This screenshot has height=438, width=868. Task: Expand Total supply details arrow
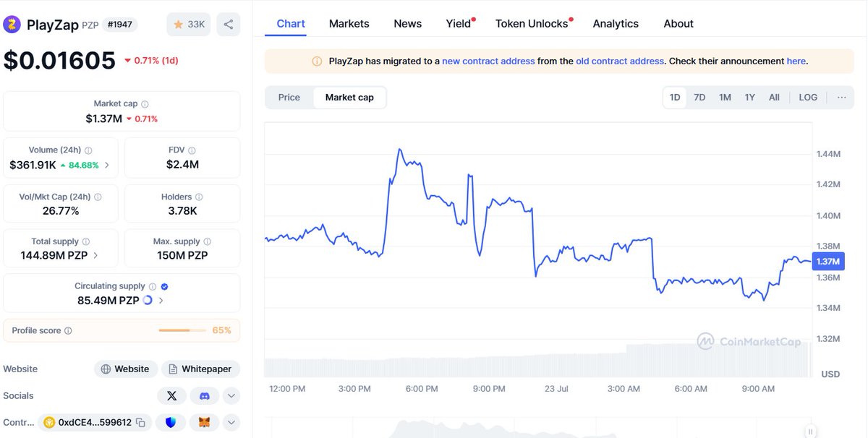click(95, 255)
